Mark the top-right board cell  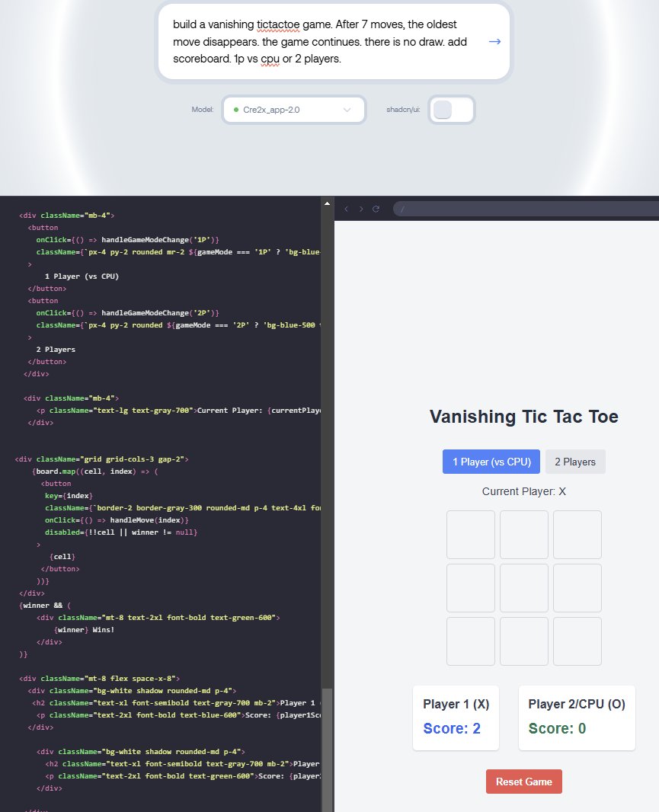coord(577,535)
